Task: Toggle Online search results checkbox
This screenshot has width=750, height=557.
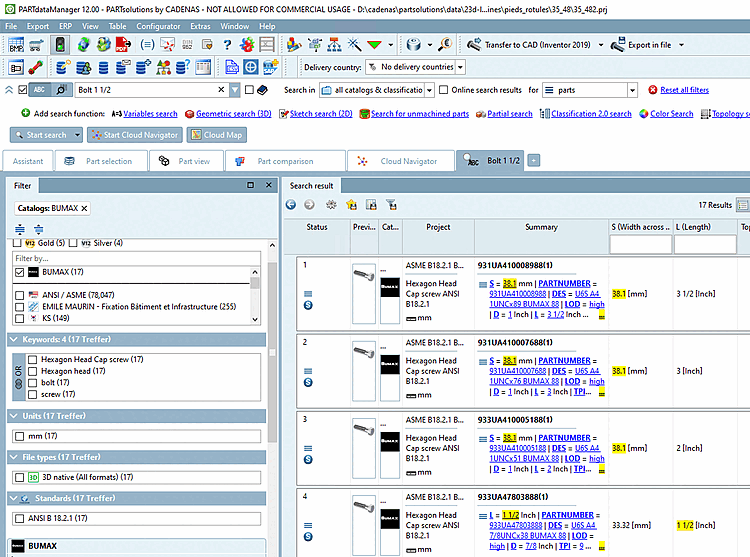Action: (x=443, y=90)
